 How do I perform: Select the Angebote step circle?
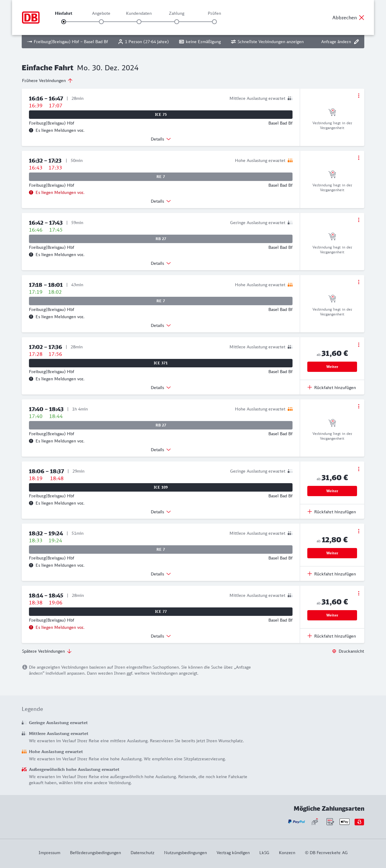click(x=101, y=22)
